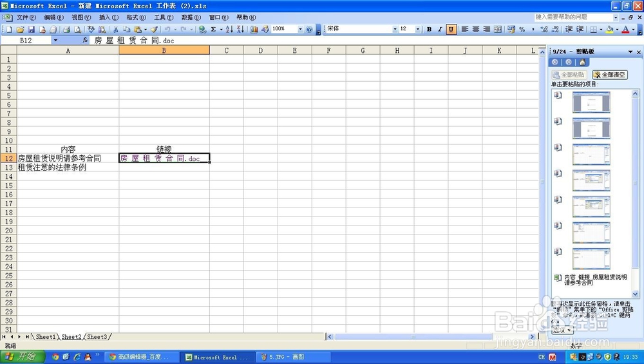Image resolution: width=644 pixels, height=364 pixels.
Task: Switch to the Sheet2 tab
Action: (x=71, y=337)
